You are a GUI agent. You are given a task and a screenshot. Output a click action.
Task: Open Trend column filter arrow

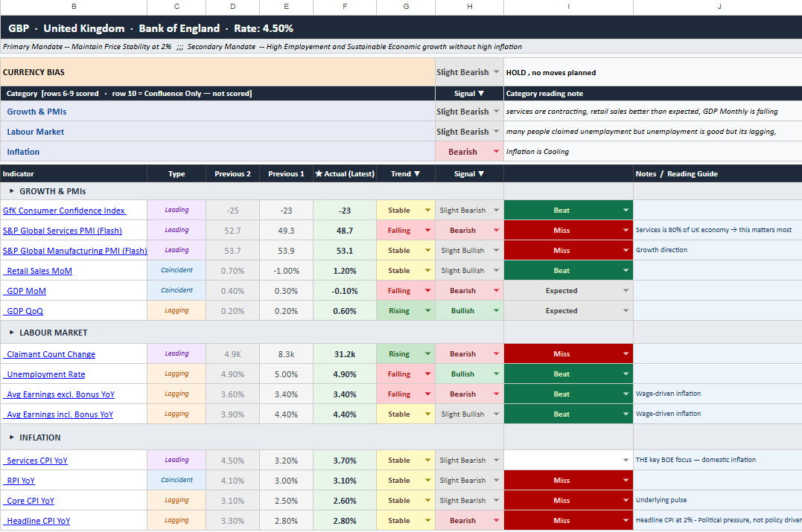coord(417,174)
